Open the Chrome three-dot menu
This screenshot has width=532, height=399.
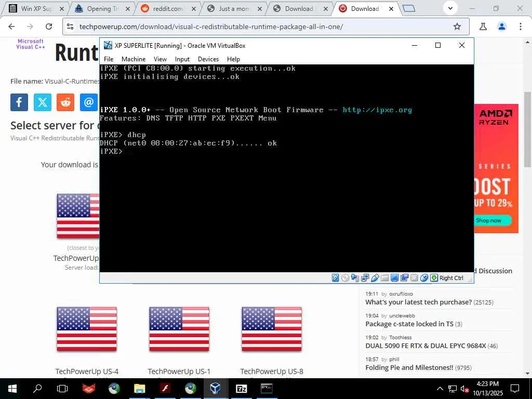521,26
